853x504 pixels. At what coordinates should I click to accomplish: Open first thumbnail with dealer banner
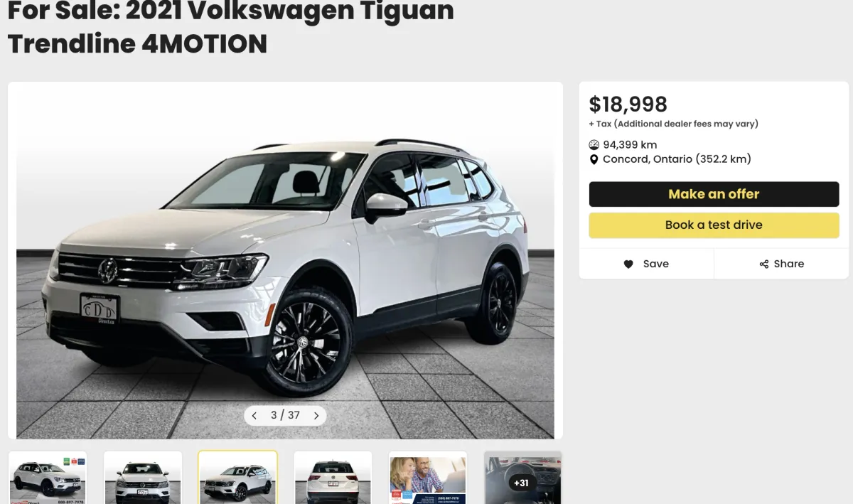(x=48, y=478)
